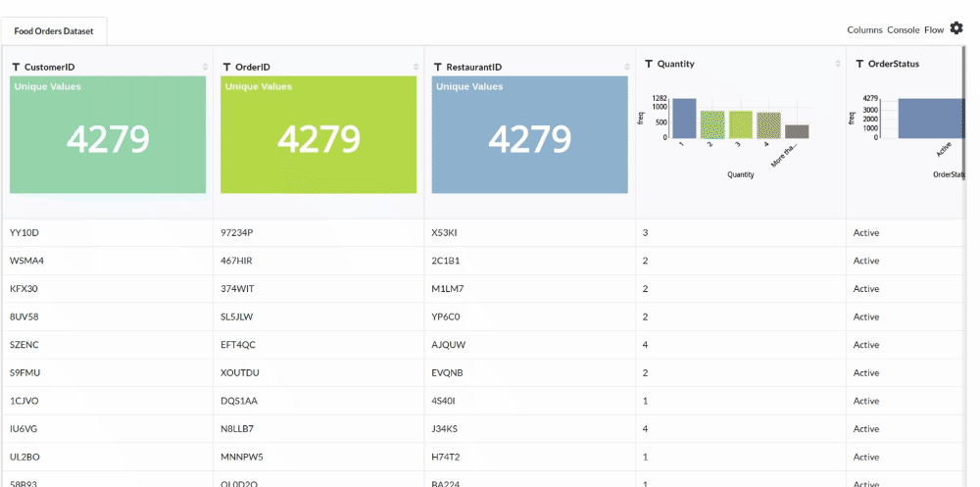Image resolution: width=980 pixels, height=487 pixels.
Task: Click customer cell IU6VG
Action: pos(24,429)
